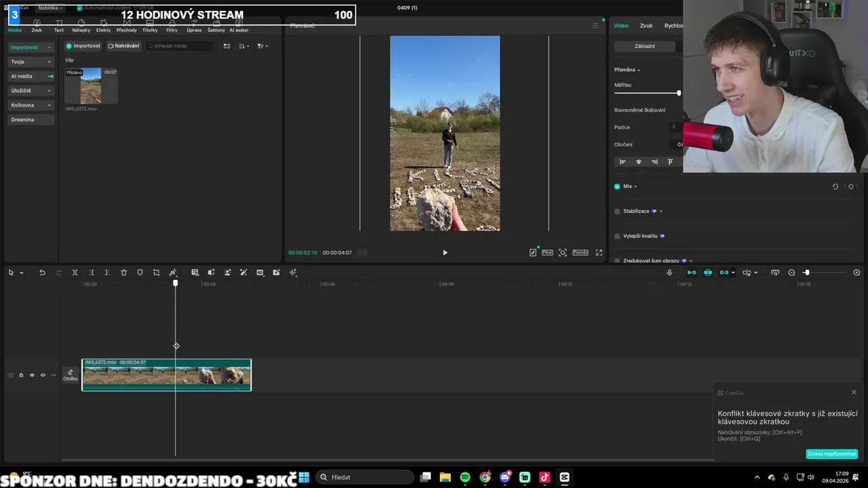
Task: Open the track options three-dots menu
Action: coord(54,375)
